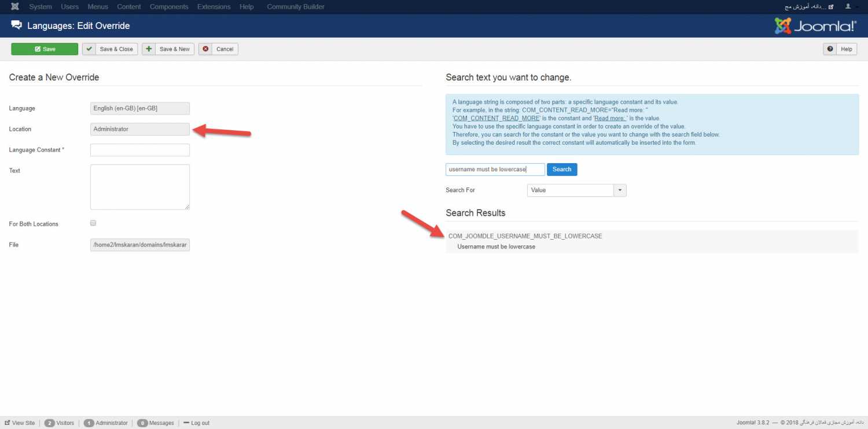Click the Help question mark icon
The width and height of the screenshot is (868, 429).
(x=830, y=49)
